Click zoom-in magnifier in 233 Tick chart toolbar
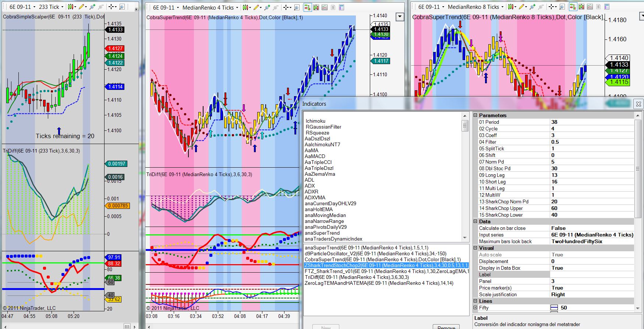 tap(122, 7)
